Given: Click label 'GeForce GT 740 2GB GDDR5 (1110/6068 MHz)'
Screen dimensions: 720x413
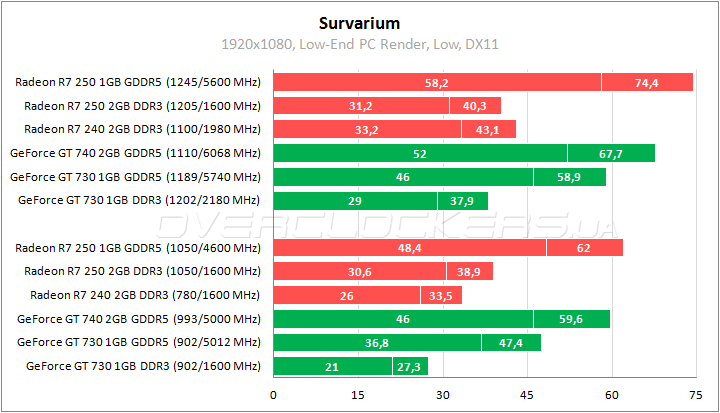Looking at the screenshot, I should pyautogui.click(x=135, y=153).
